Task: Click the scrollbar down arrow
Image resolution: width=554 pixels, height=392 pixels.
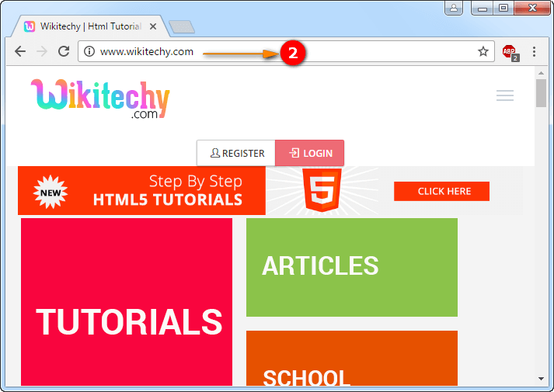Action: (541, 378)
